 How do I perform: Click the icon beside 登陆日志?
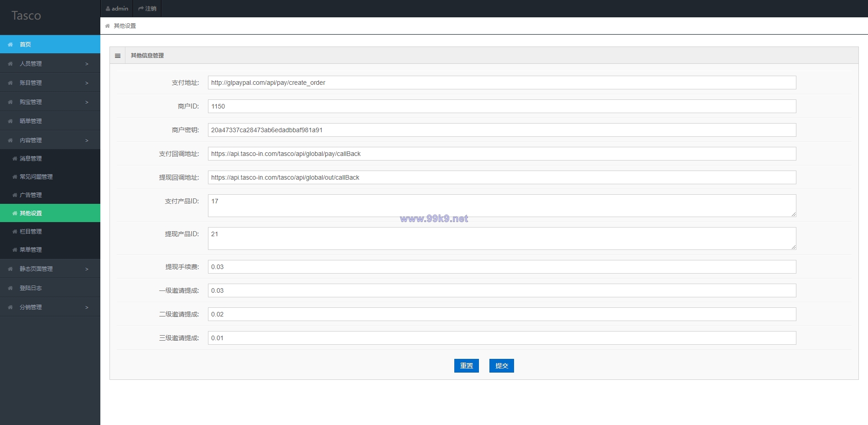point(10,288)
